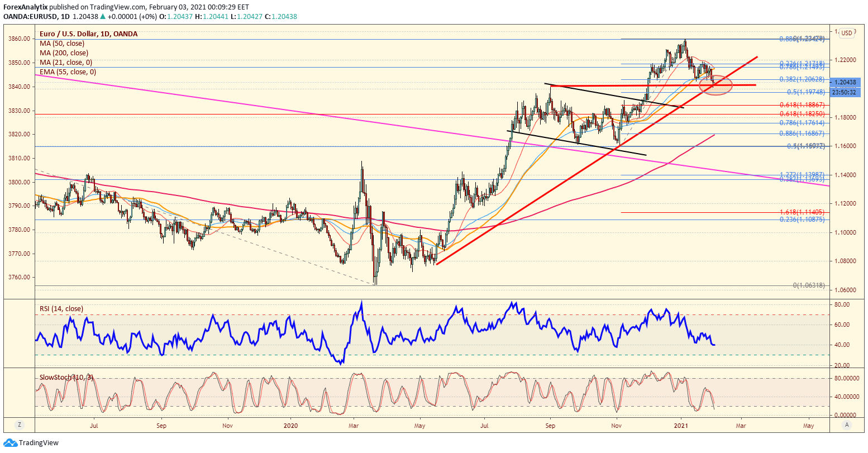The height and width of the screenshot is (453, 868).
Task: Click the MA (21, close, 0) legend color line
Action: click(65, 63)
